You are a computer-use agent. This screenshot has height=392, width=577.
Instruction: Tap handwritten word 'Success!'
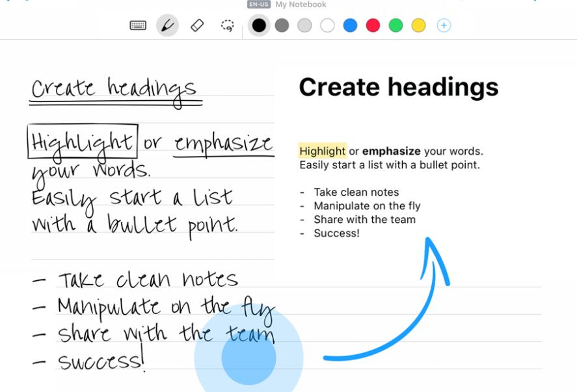[101, 359]
